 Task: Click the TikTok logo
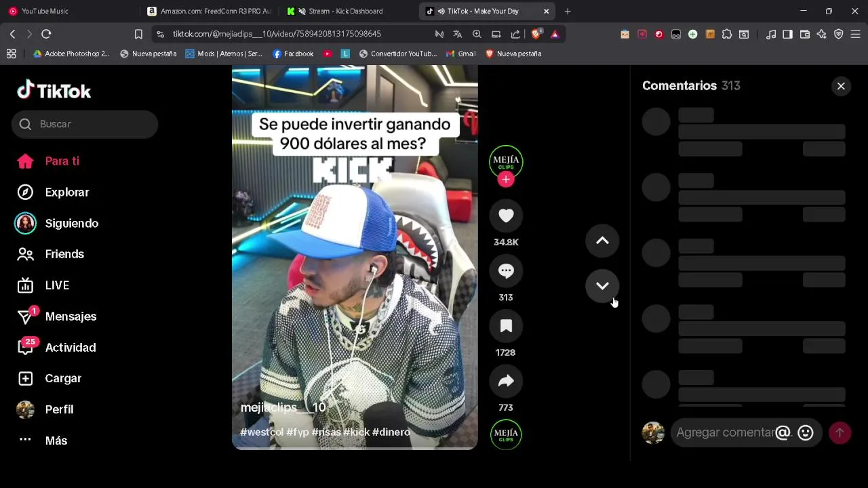click(54, 90)
